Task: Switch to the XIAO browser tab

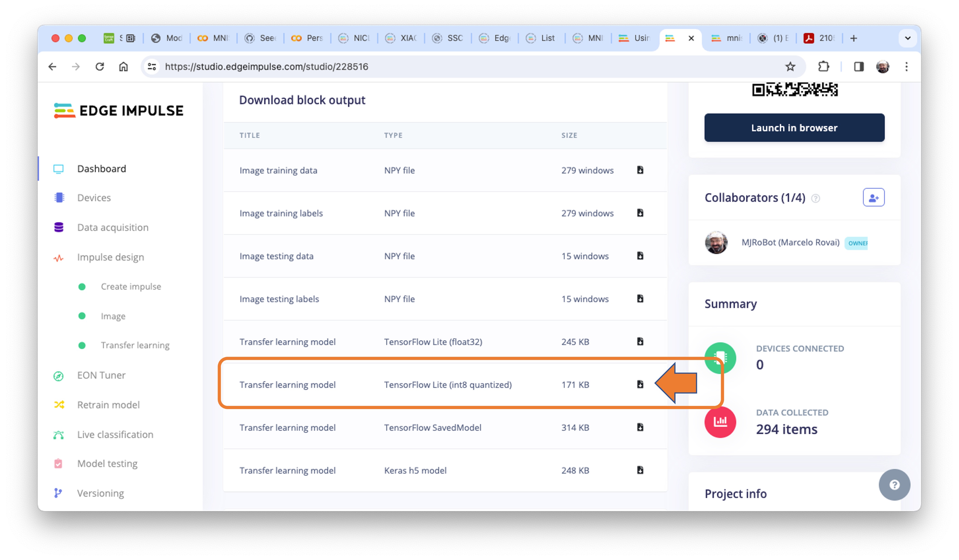Action: coord(401,38)
